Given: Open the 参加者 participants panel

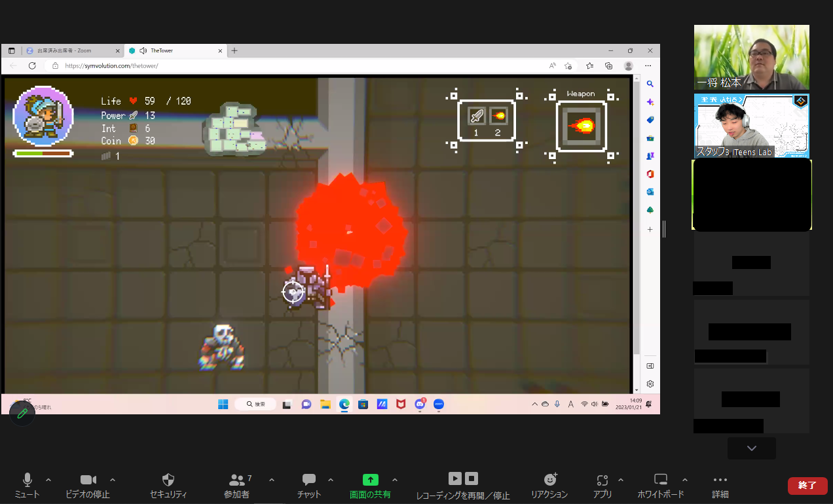Looking at the screenshot, I should point(237,486).
